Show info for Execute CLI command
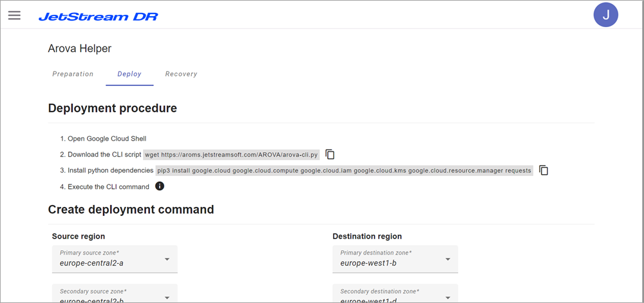Screen dimensions: 644x303 [x=160, y=186]
